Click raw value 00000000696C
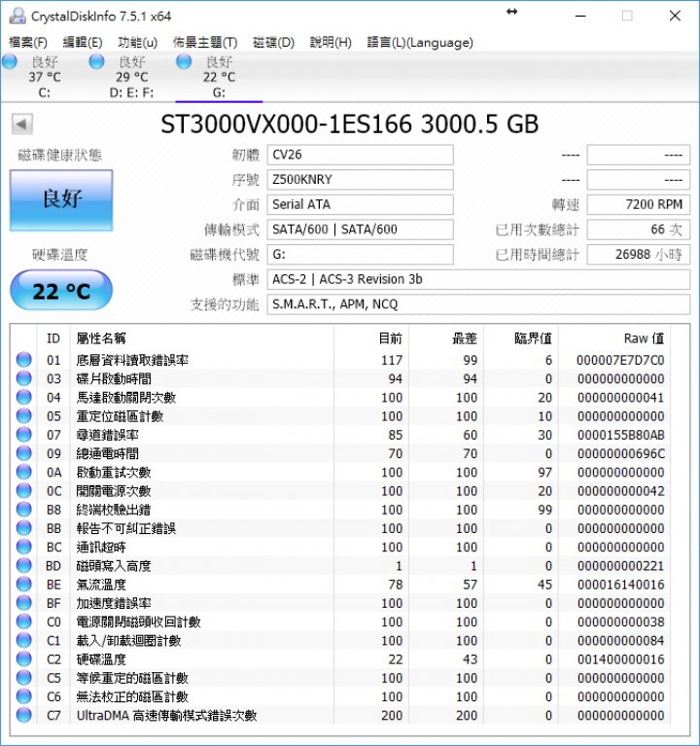The image size is (700, 746). click(x=621, y=453)
